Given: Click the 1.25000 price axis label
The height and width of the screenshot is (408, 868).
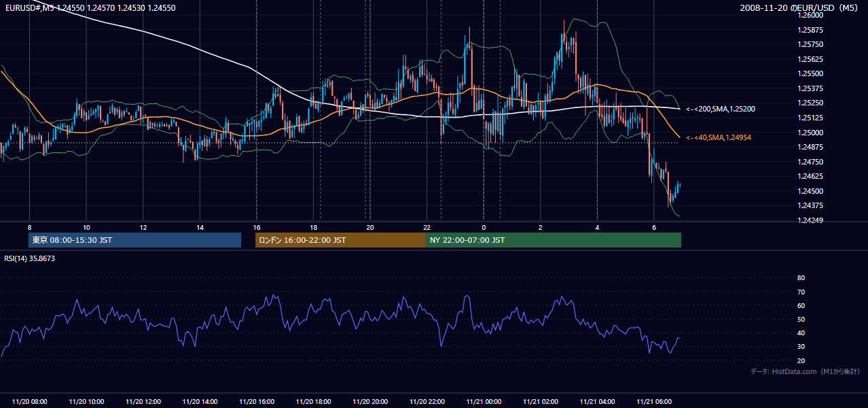Looking at the screenshot, I should click(x=809, y=133).
